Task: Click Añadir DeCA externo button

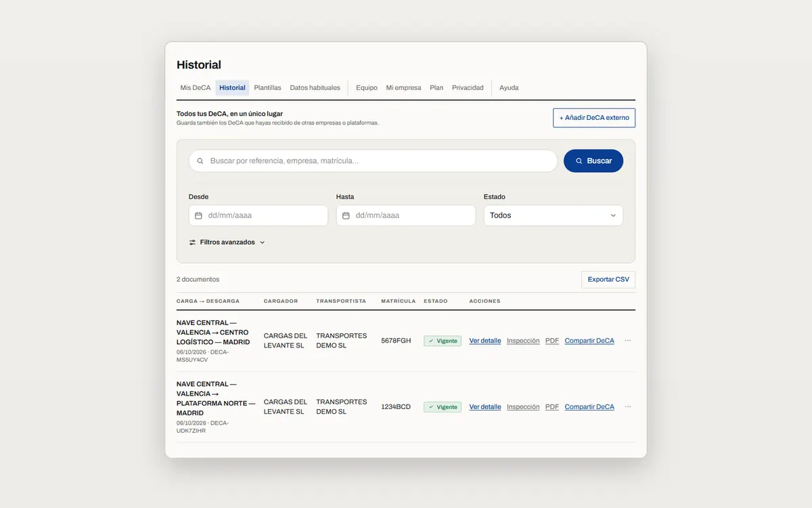Action: (x=594, y=118)
